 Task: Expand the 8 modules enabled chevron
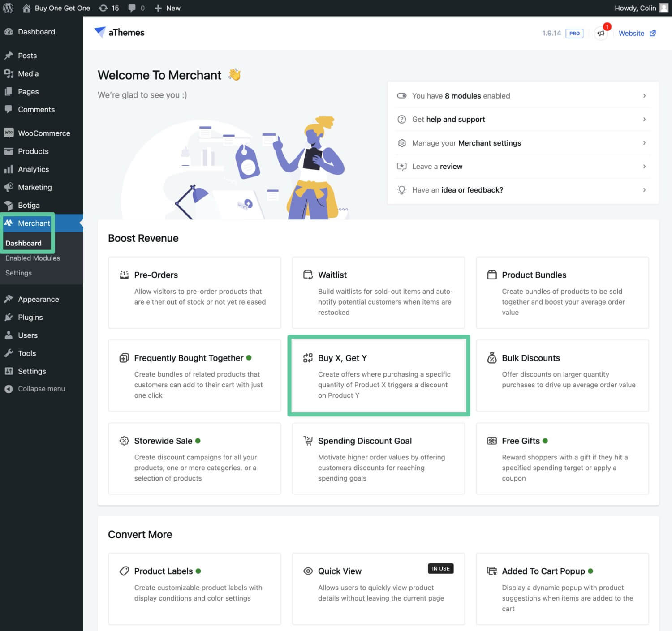644,96
